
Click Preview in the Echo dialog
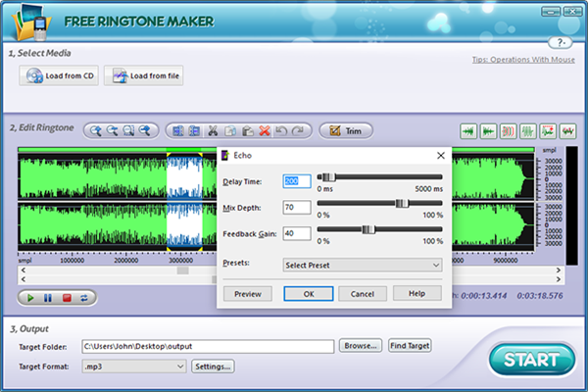pos(247,293)
